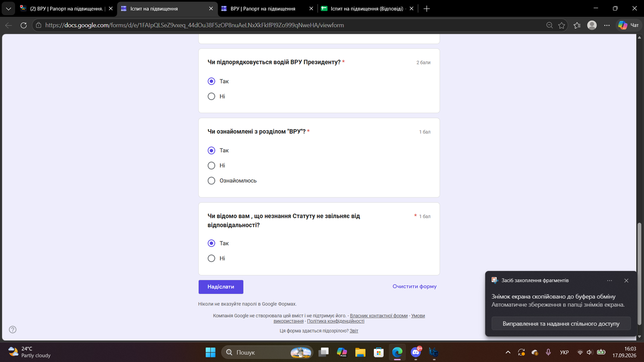Switch to the "(2) ВРУ | Рапорт на підвищення" tab
644x362 pixels.
click(x=66, y=9)
